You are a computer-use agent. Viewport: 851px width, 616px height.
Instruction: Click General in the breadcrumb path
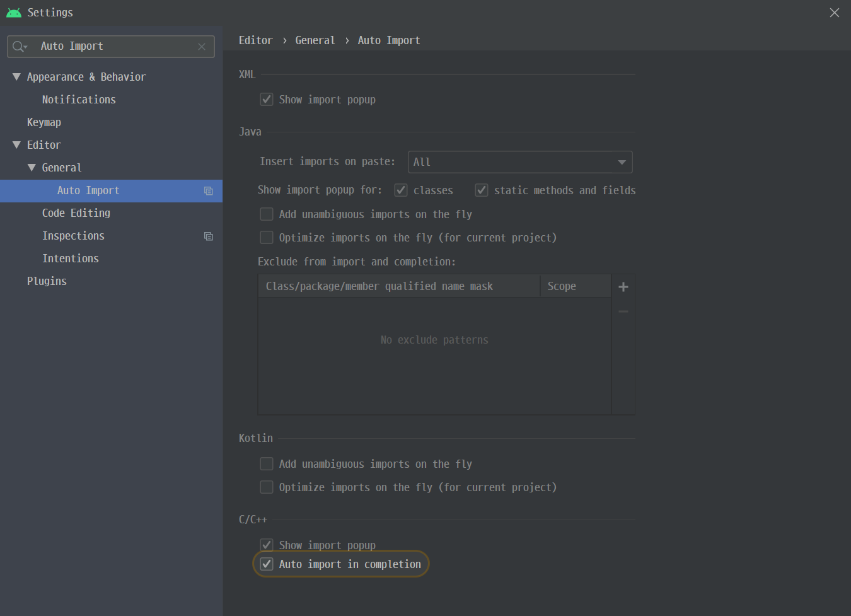coord(315,40)
